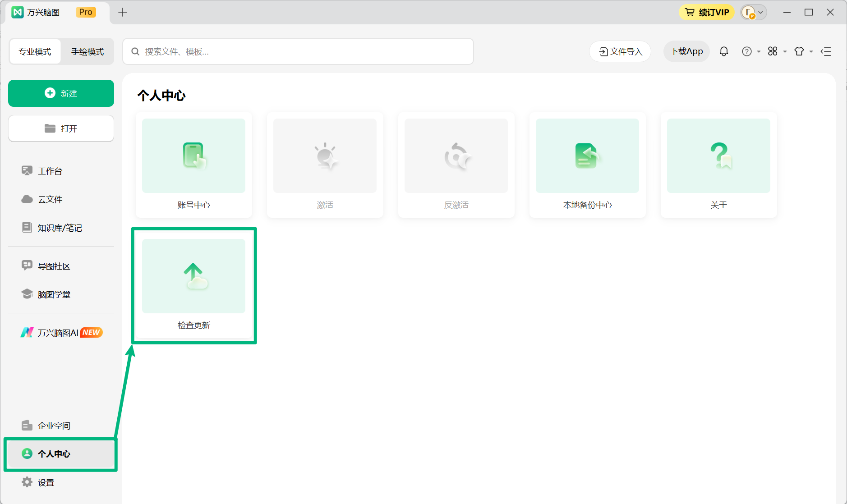Open the 关于 about card
847x504 pixels.
pos(719,165)
